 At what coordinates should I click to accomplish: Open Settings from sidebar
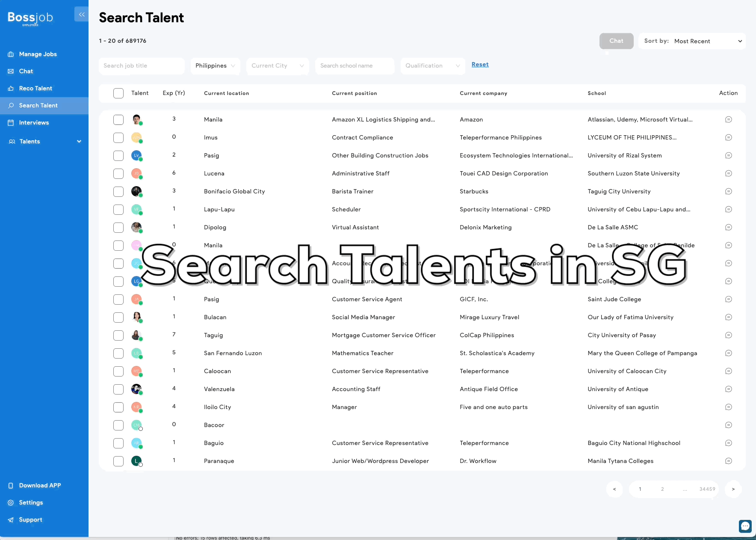(31, 503)
